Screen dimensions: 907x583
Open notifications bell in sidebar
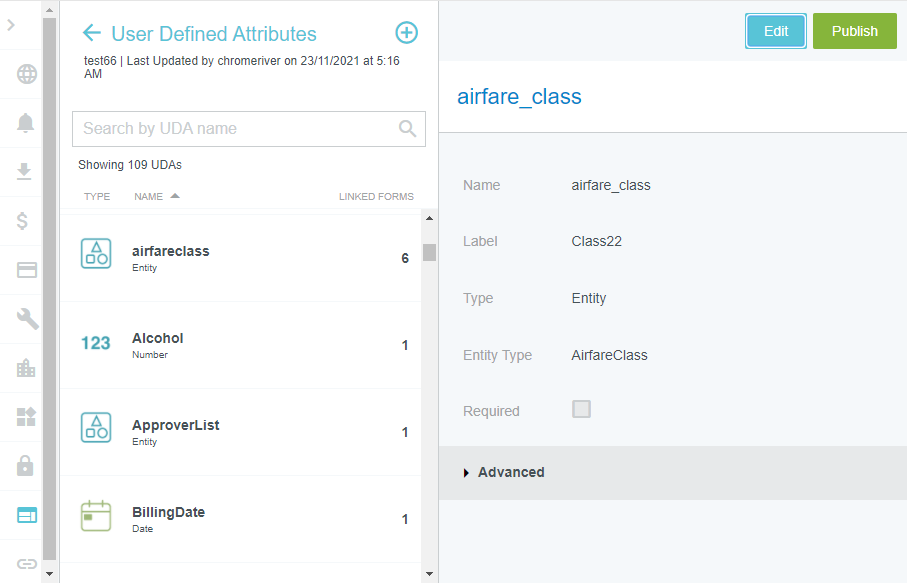pos(27,123)
